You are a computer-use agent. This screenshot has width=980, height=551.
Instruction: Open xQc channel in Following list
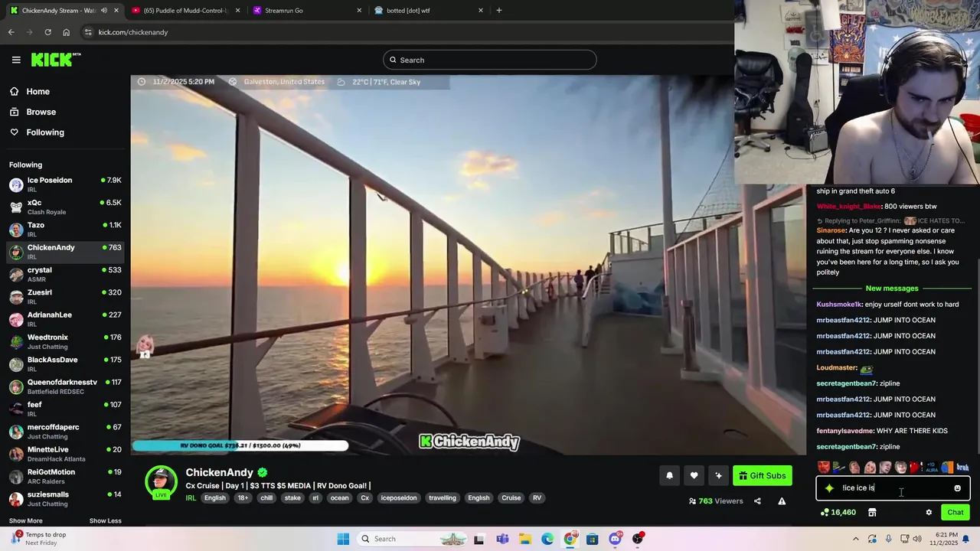(x=65, y=207)
